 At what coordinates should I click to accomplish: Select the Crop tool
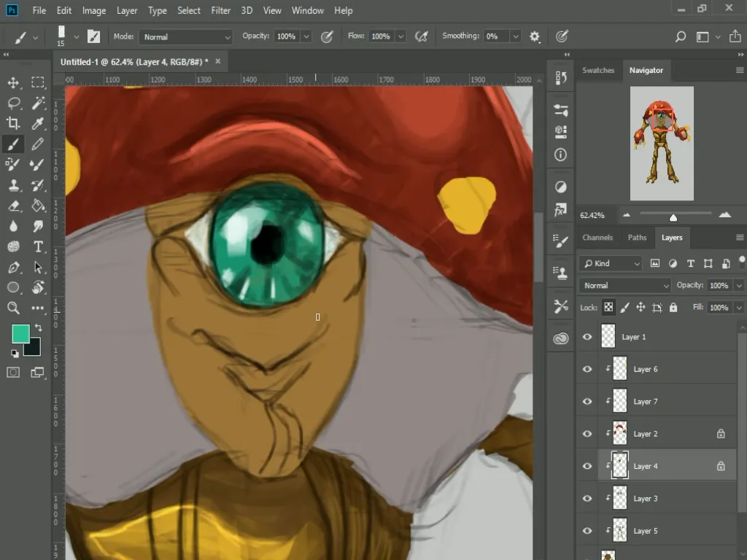coord(13,124)
